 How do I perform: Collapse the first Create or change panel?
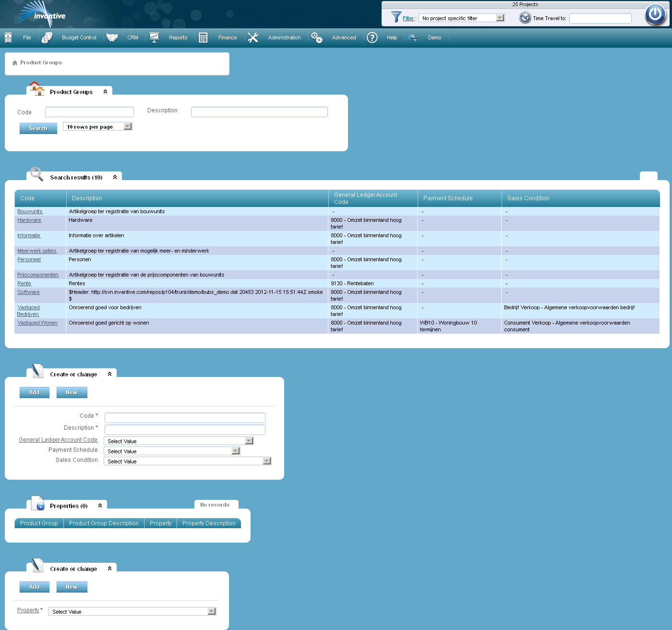point(109,374)
